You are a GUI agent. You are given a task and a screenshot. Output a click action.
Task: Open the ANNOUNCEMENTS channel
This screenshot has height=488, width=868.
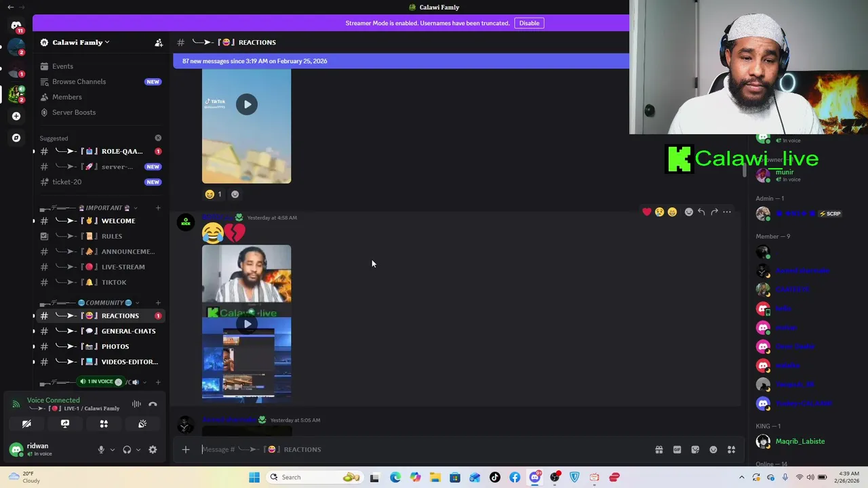[102, 251]
